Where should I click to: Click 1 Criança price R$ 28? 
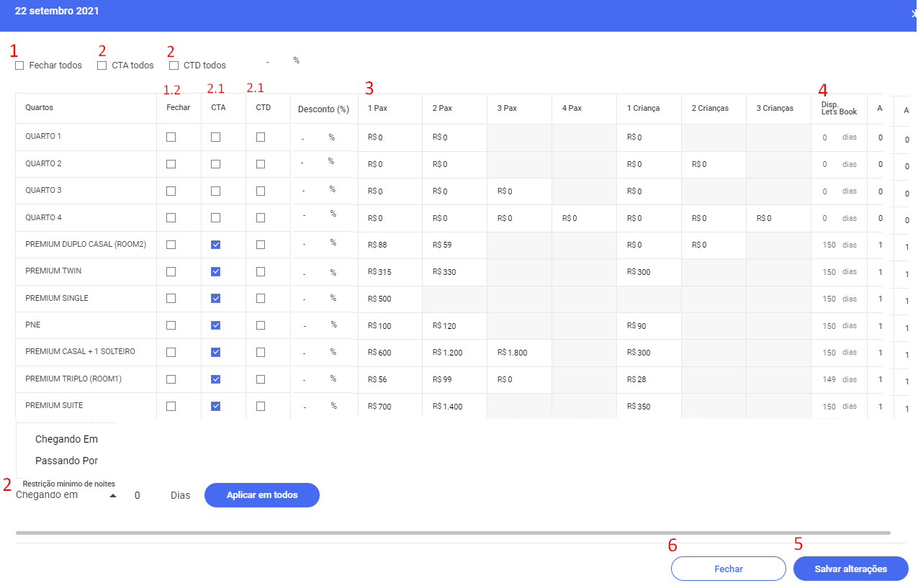(x=636, y=379)
